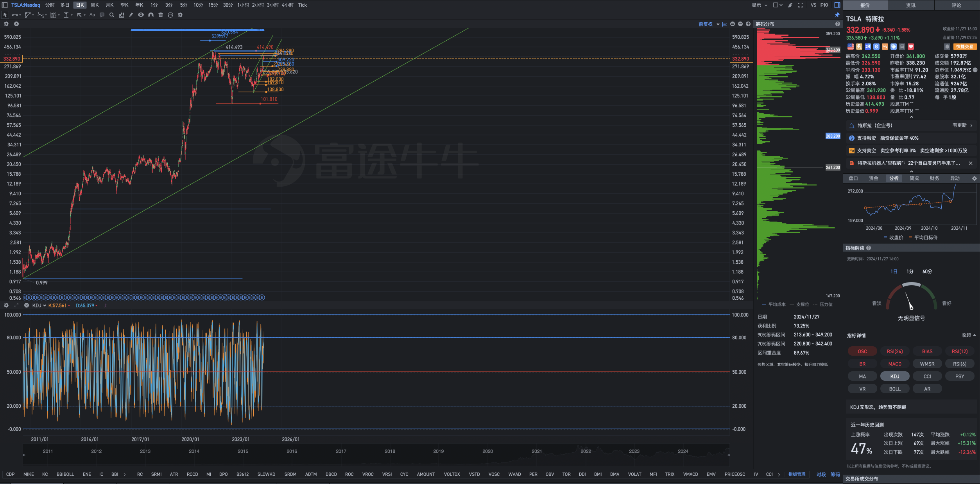Open the 评论 comments tab
The height and width of the screenshot is (484, 980).
[957, 5]
